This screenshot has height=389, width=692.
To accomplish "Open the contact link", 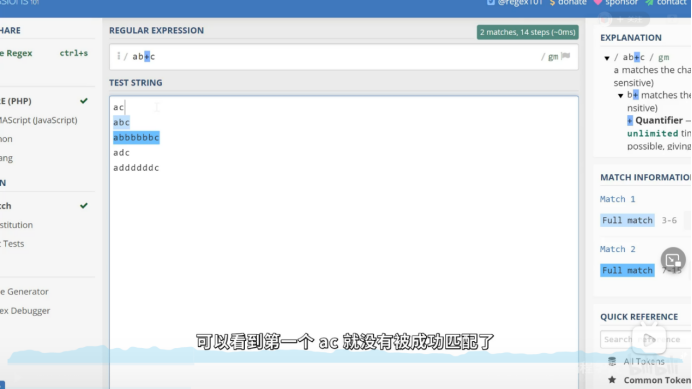I will (671, 3).
